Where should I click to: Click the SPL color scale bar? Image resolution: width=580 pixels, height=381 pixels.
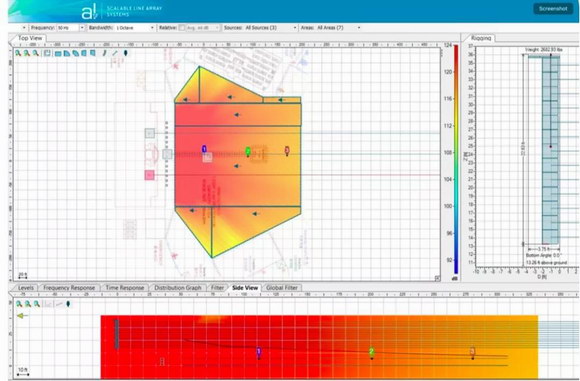pos(456,159)
